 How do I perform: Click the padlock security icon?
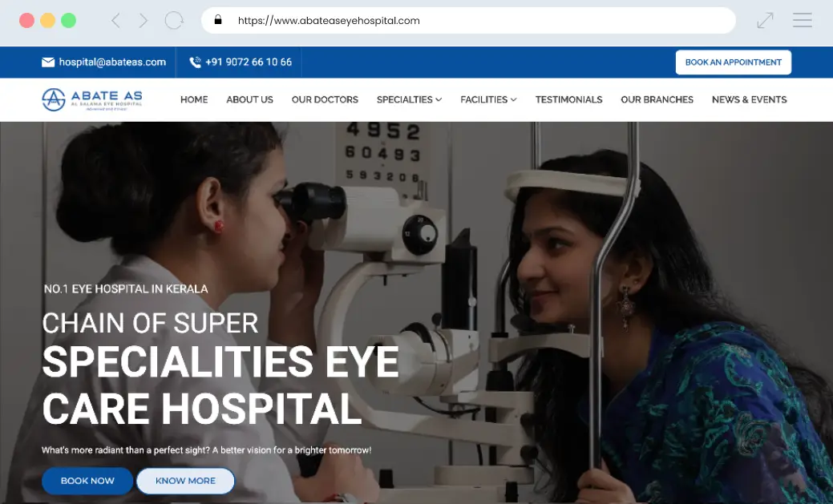(x=216, y=21)
